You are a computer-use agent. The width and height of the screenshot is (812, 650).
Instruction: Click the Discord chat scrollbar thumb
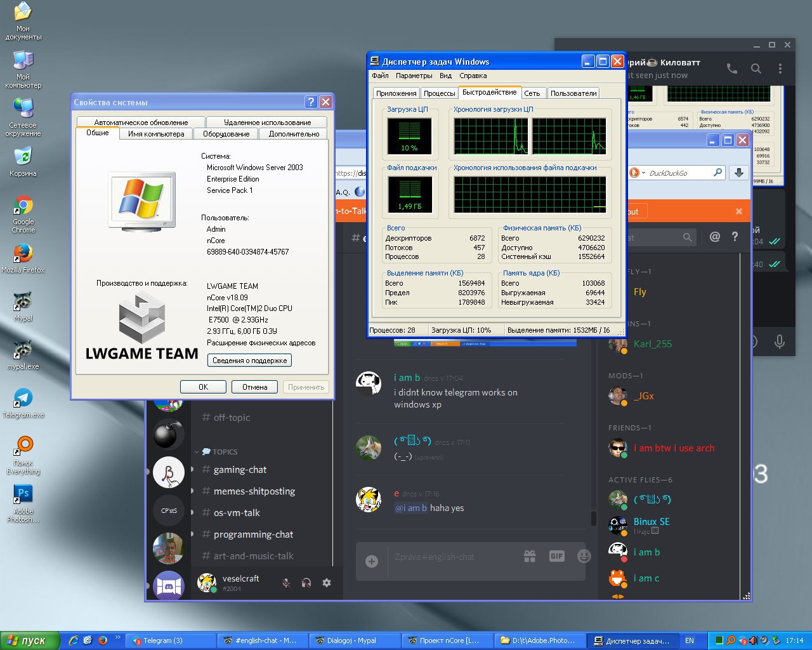(593, 519)
